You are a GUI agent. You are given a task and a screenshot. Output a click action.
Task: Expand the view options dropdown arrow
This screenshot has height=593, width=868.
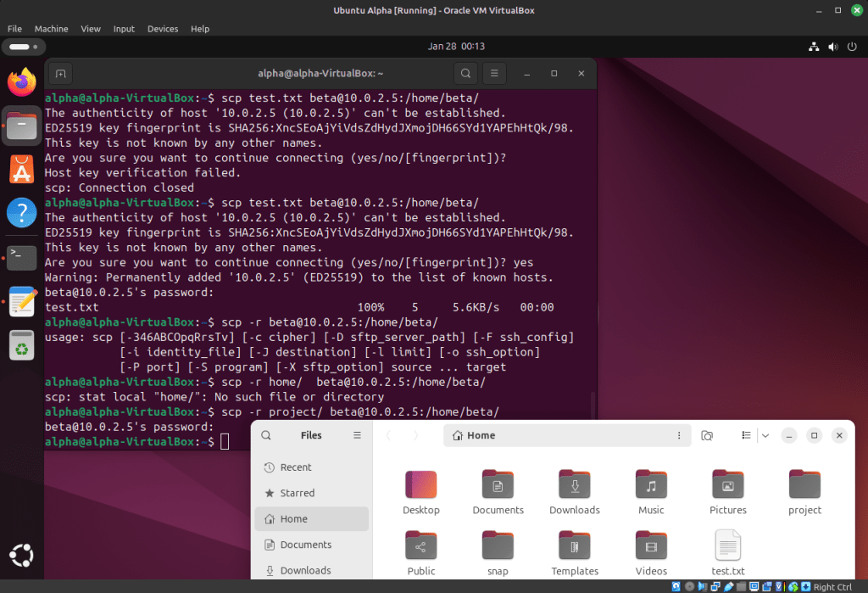(765, 435)
